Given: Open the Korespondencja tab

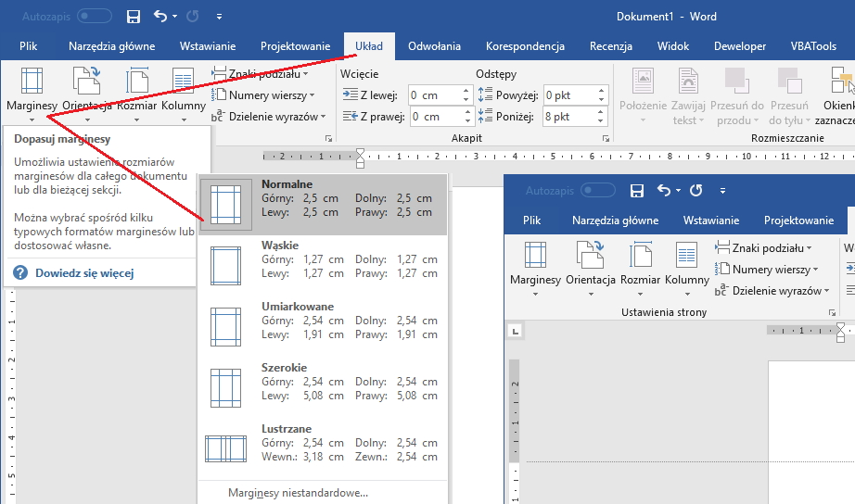Looking at the screenshot, I should click(525, 46).
